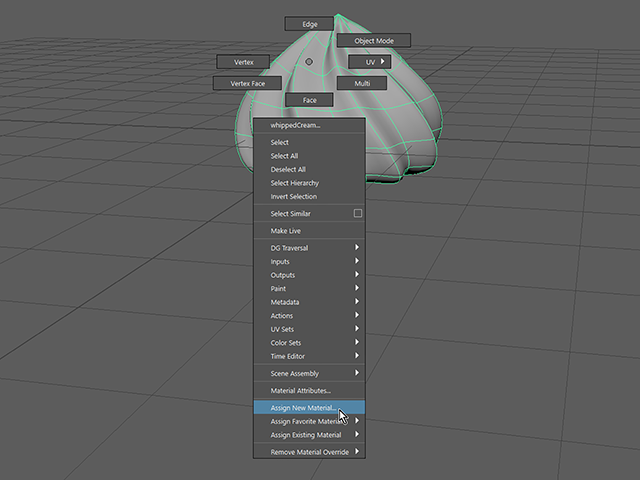Switch to Object Mode
Screen dimensions: 640x480
[374, 40]
